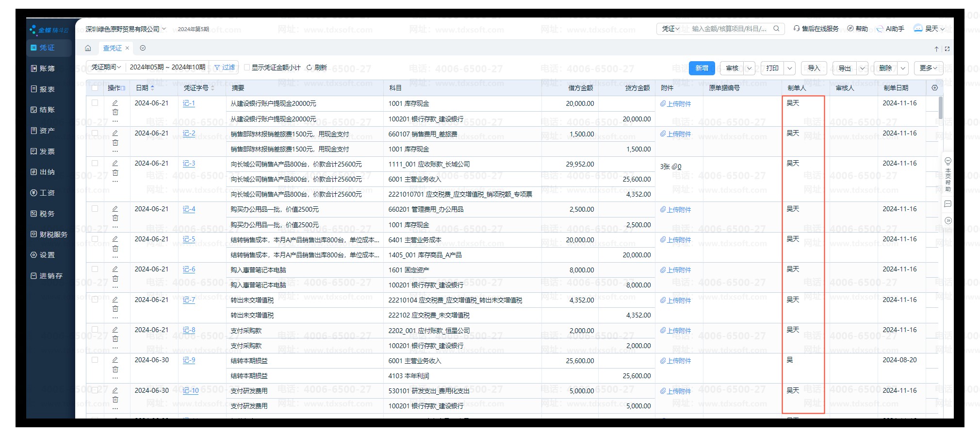Click the blue 新增 button
The image size is (980, 436).
[702, 68]
